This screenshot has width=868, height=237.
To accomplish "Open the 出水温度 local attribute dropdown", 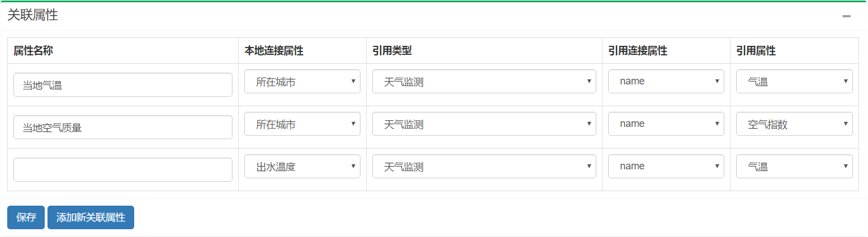I will click(x=302, y=167).
